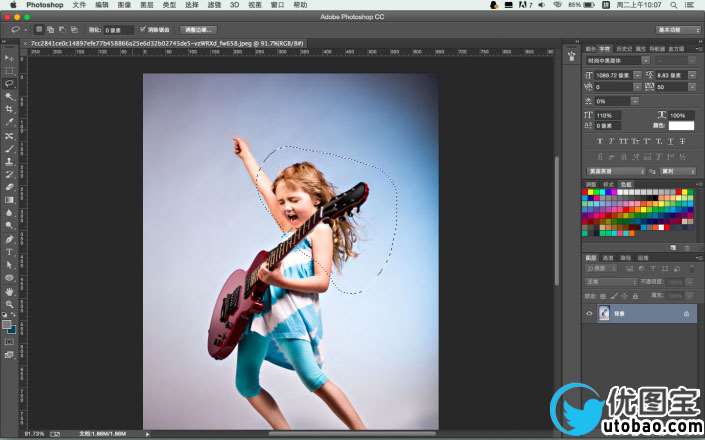Open the layer filter kind dropdown
Image resolution: width=705 pixels, height=440 pixels.
coord(602,268)
